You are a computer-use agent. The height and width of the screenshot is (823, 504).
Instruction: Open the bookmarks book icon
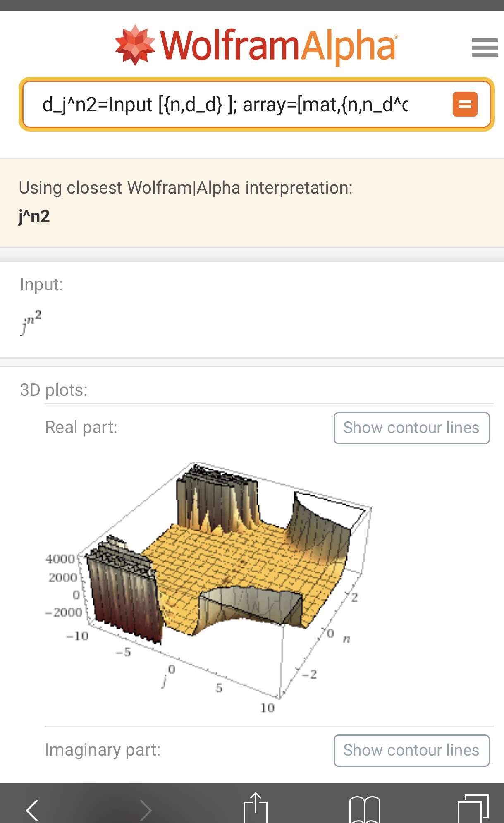pos(365,809)
